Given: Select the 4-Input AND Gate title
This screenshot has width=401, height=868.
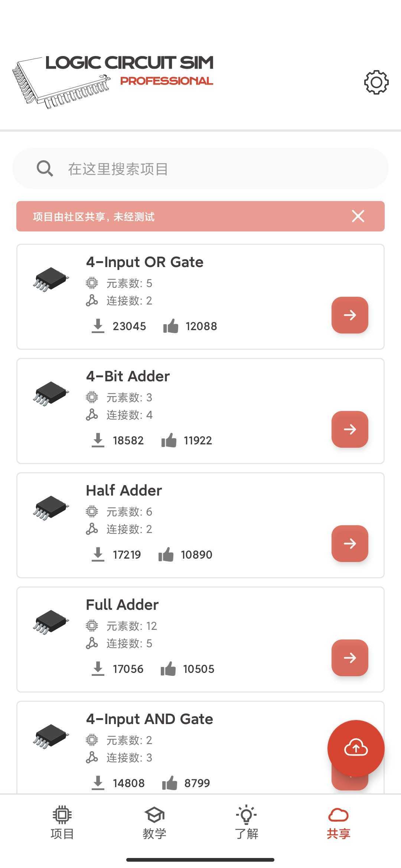Looking at the screenshot, I should (149, 719).
